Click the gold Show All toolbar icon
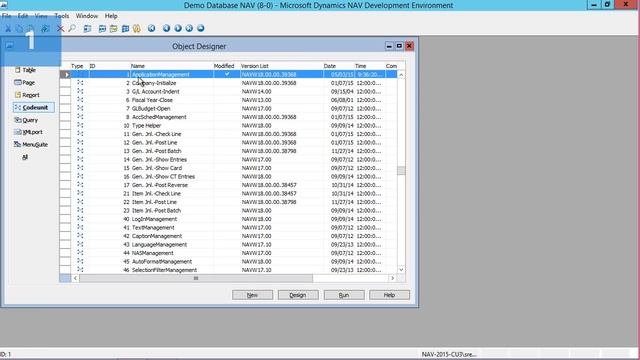640x360 pixels. [x=137, y=29]
